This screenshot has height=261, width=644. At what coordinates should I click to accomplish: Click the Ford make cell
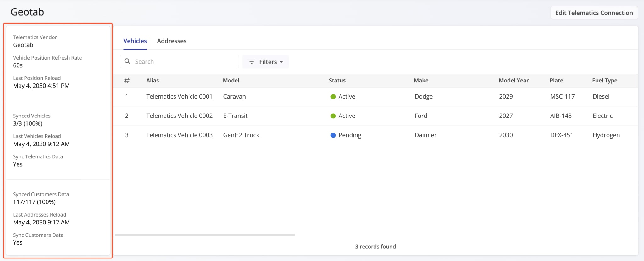pos(421,116)
